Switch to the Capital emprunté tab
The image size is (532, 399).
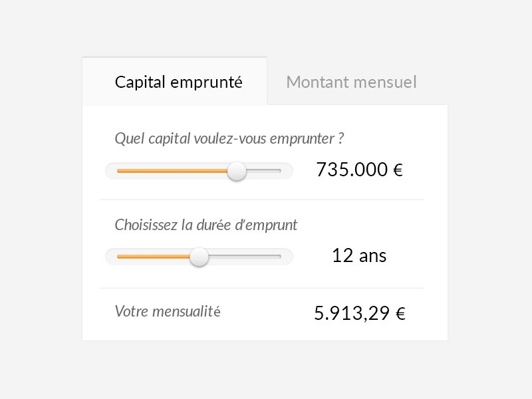178,82
